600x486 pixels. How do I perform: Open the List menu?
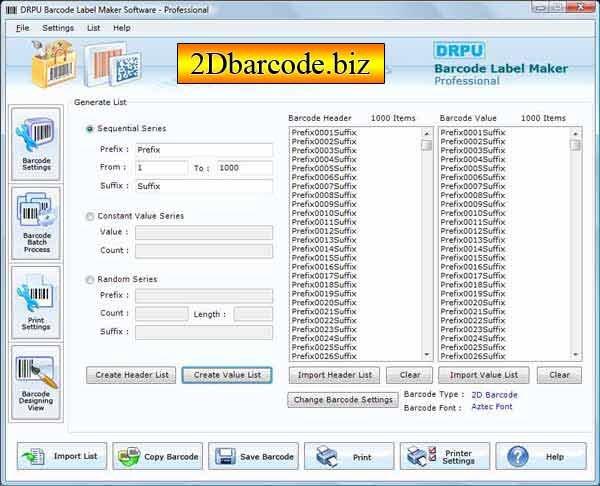pyautogui.click(x=93, y=28)
